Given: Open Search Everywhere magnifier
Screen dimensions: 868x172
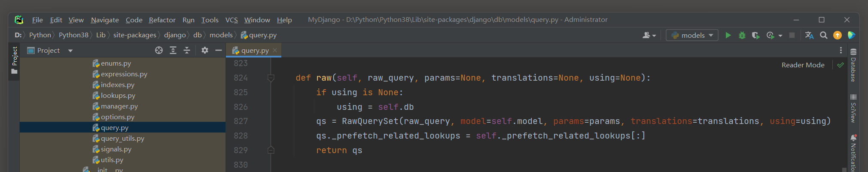Looking at the screenshot, I should [x=823, y=35].
